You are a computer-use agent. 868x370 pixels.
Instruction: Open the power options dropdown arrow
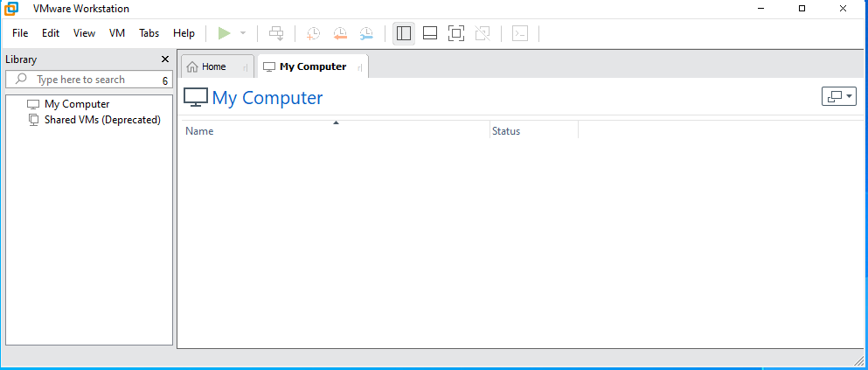click(x=242, y=33)
